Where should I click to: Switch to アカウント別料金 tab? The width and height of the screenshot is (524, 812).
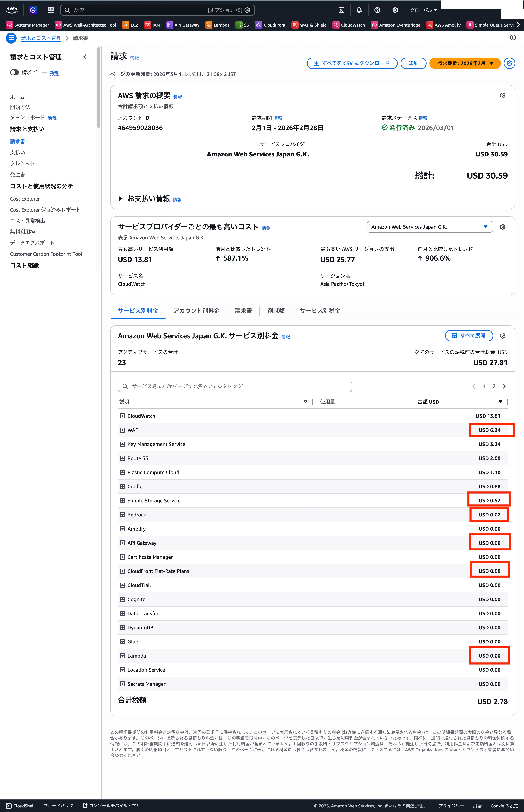tap(196, 311)
